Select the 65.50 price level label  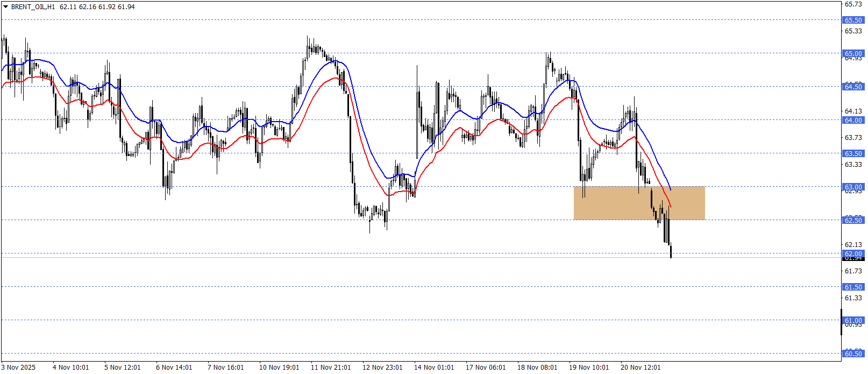(x=853, y=20)
